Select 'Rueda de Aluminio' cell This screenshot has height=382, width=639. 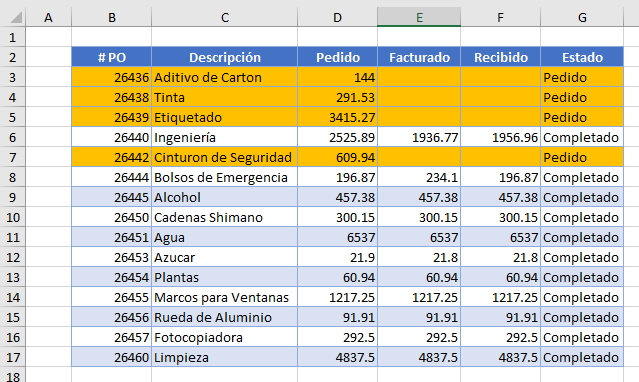pos(225,317)
